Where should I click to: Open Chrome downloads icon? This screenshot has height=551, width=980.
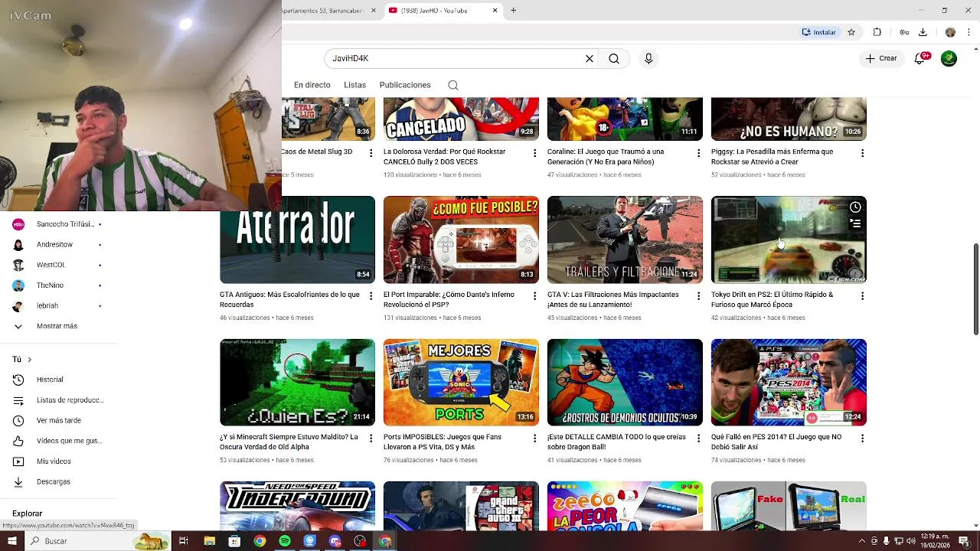pyautogui.click(x=923, y=32)
